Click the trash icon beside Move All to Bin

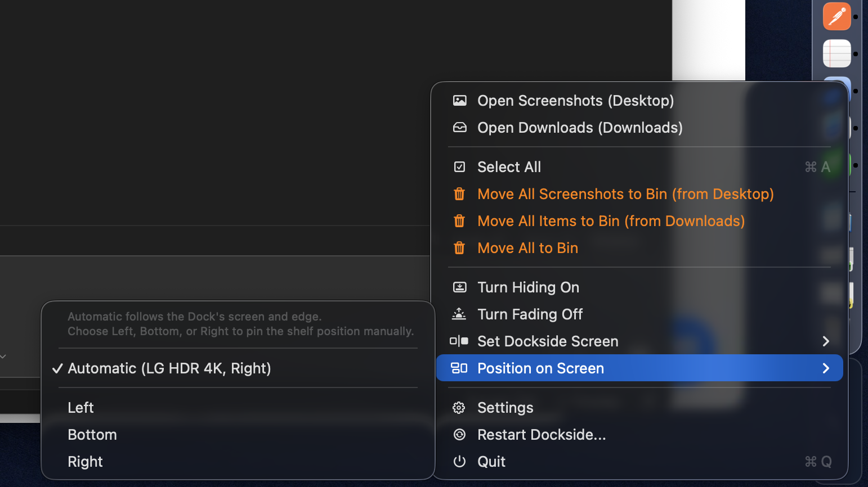[x=460, y=248]
